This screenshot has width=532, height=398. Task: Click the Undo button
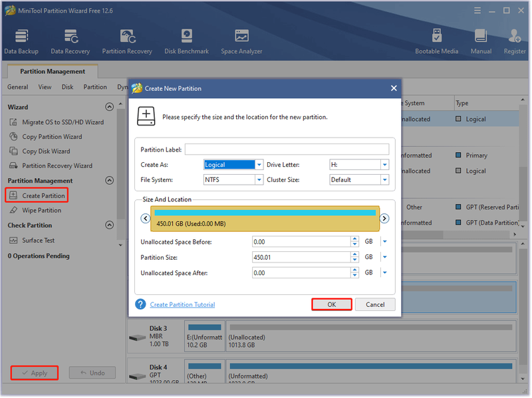tap(92, 373)
